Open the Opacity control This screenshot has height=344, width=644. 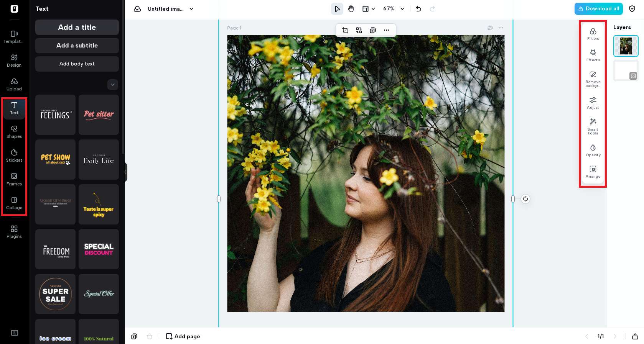coord(593,150)
